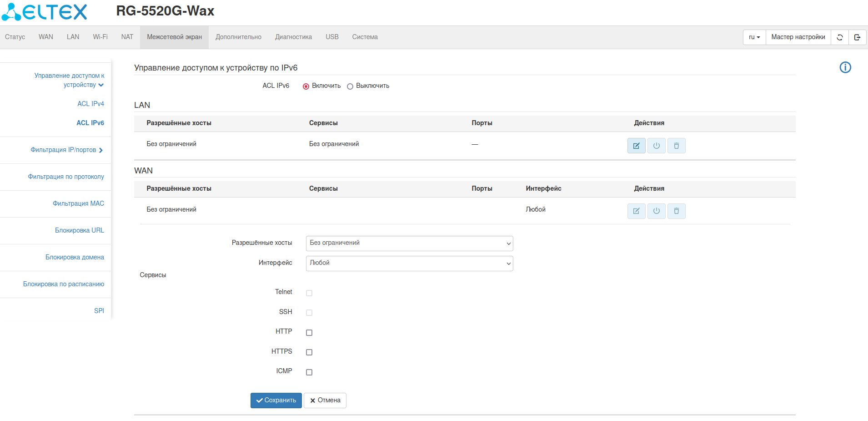Screen dimensions: 868x421
Task: Toggle the power icon for LAN rule
Action: click(656, 146)
